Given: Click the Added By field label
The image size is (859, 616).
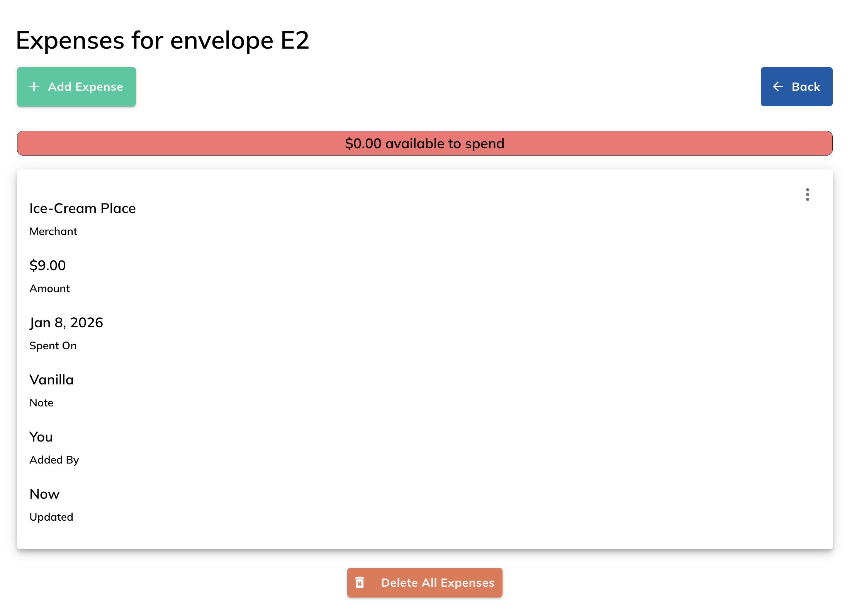Looking at the screenshot, I should (x=54, y=460).
